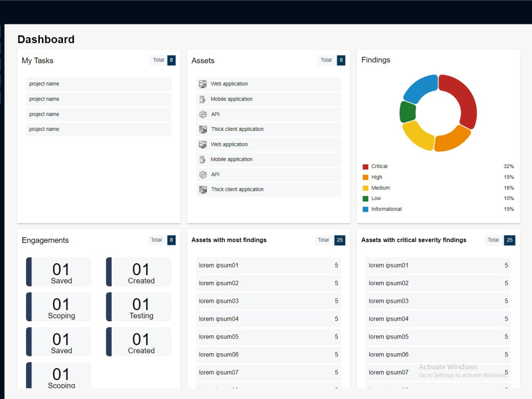
Task: Click the blue Informational legend swatch
Action: (365, 209)
